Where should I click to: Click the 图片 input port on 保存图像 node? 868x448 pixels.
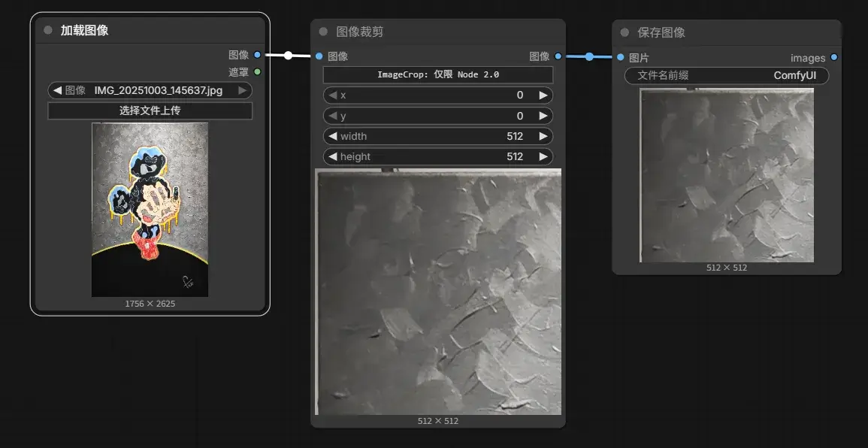[620, 57]
